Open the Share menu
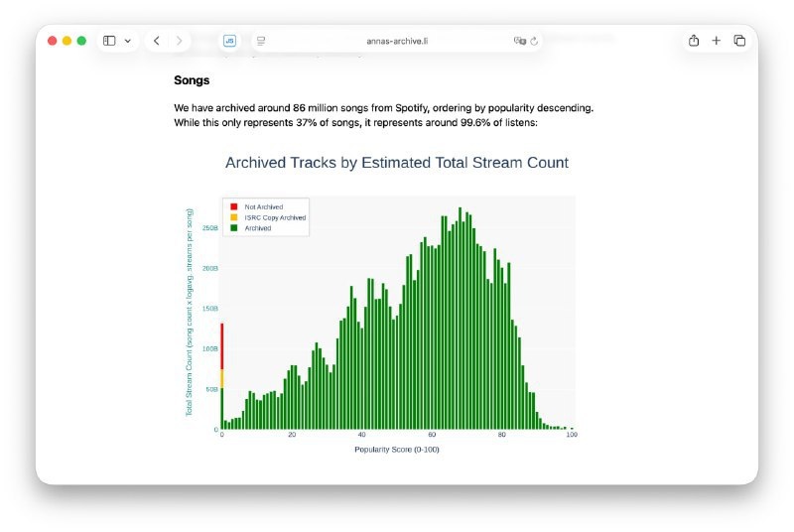Screen dimensions: 794x532 click(x=694, y=41)
